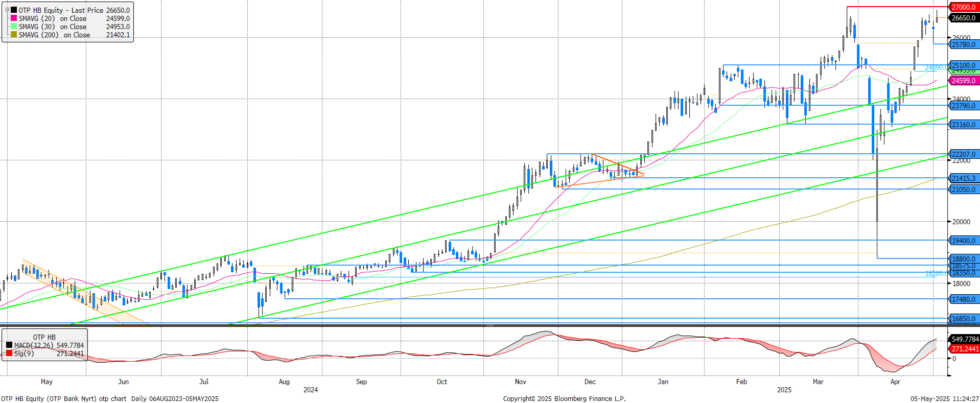Click the blue 23790.0 level label

click(964, 106)
